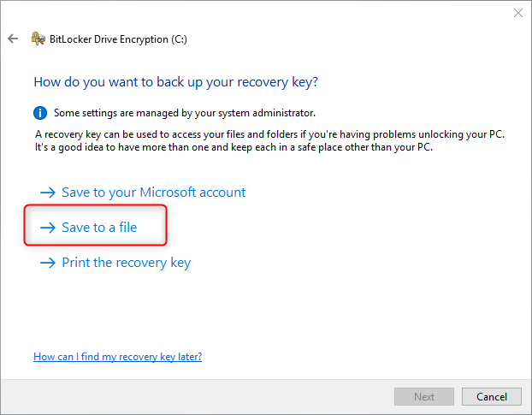The height and width of the screenshot is (415, 532).
Task: Select the Save to a file option
Action: coord(99,228)
